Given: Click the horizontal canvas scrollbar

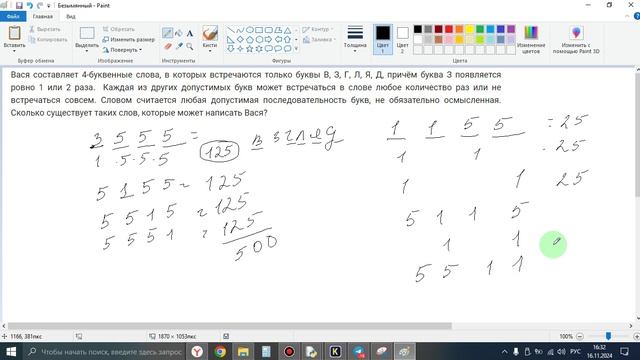Looking at the screenshot, I should pyautogui.click(x=230, y=326).
